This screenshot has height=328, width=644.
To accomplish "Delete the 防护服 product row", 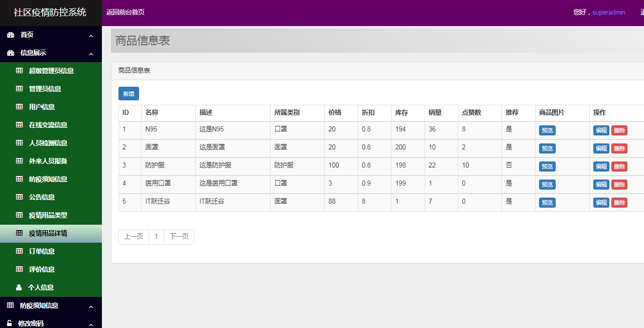I will tap(619, 167).
